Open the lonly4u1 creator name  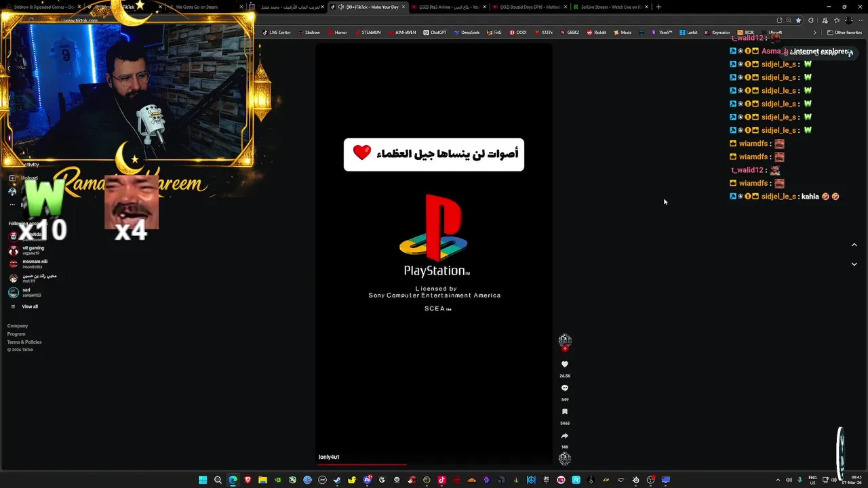(329, 457)
